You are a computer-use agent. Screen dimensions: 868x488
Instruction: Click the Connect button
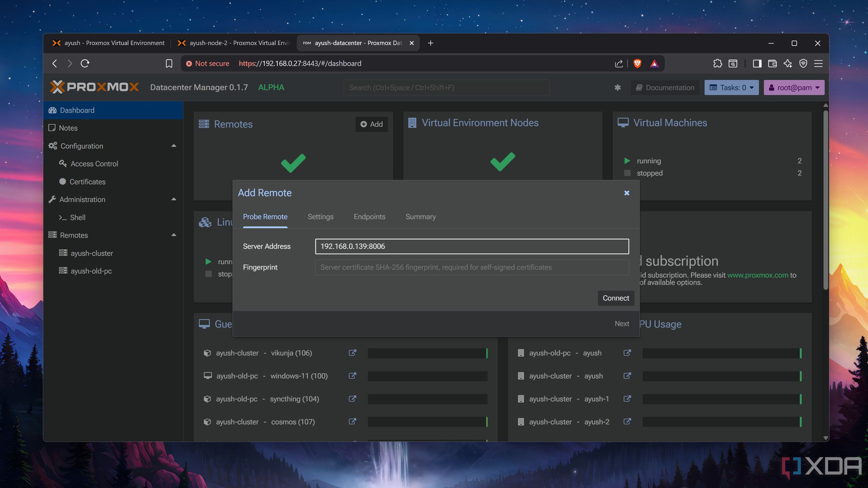point(616,298)
